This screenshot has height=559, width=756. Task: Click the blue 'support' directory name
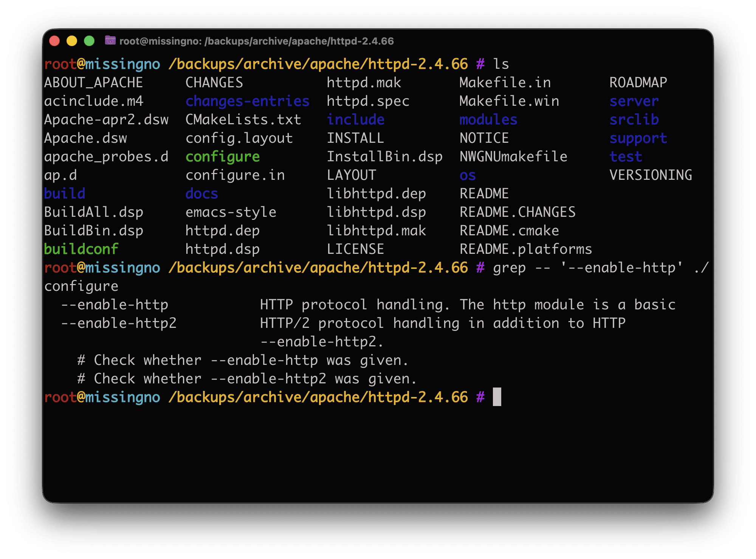[x=638, y=138]
